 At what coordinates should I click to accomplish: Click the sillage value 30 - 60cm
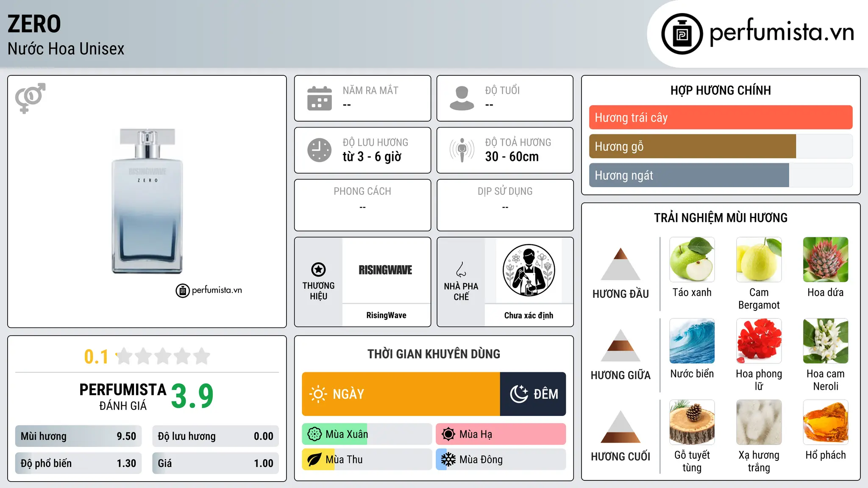pyautogui.click(x=512, y=157)
